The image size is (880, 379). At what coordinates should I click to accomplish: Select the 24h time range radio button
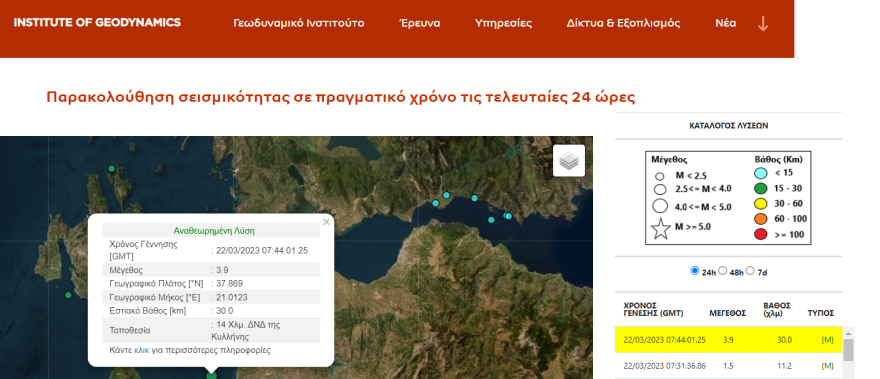pyautogui.click(x=695, y=271)
